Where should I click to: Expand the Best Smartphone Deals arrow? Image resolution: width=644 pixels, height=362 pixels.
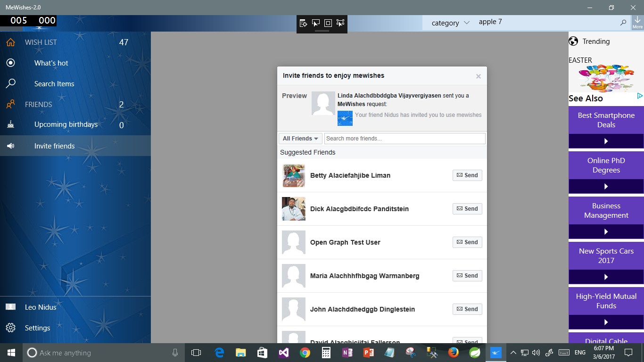tap(606, 141)
